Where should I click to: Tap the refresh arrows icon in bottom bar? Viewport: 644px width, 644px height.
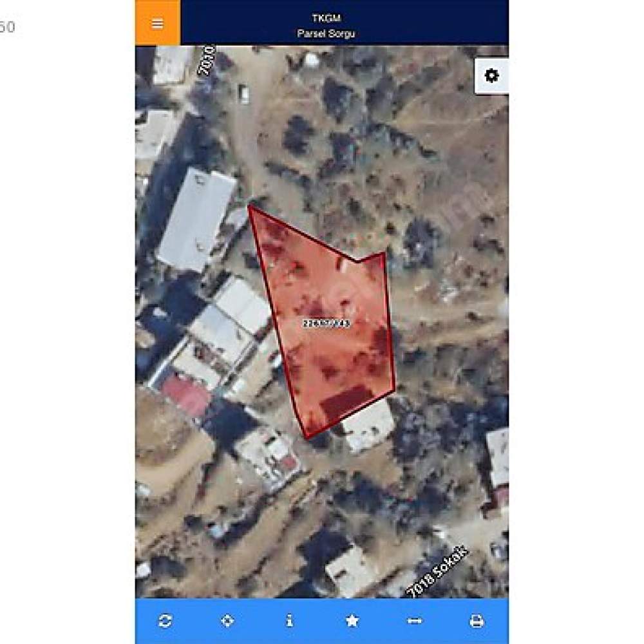point(165,621)
